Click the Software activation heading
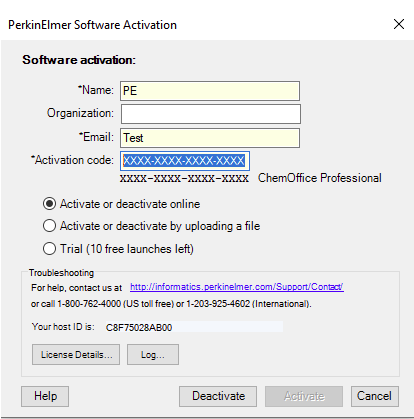The image size is (414, 419). 79,60
